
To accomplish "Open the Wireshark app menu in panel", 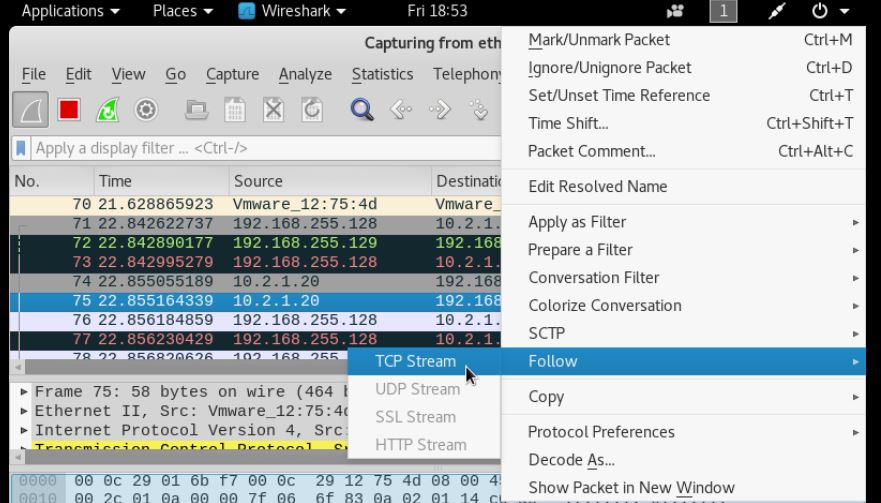I will click(292, 11).
